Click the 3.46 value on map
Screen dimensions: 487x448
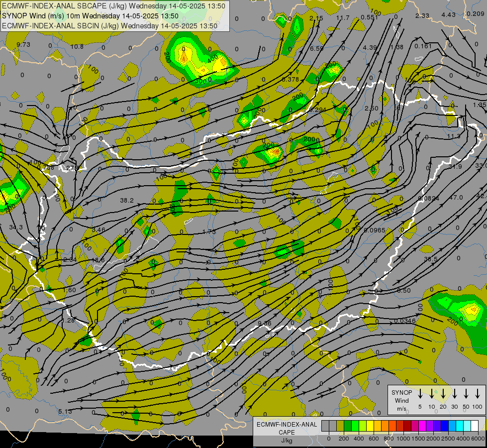[x=98, y=230]
